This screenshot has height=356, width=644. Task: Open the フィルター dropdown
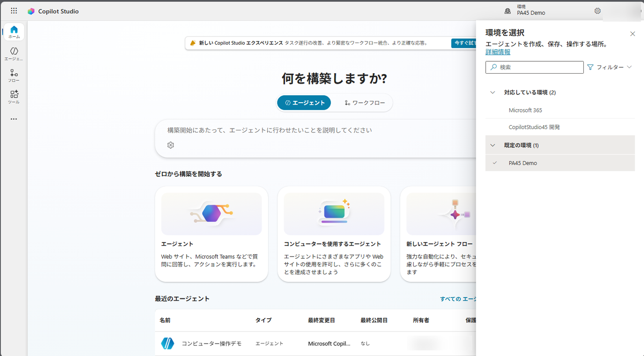pyautogui.click(x=610, y=67)
